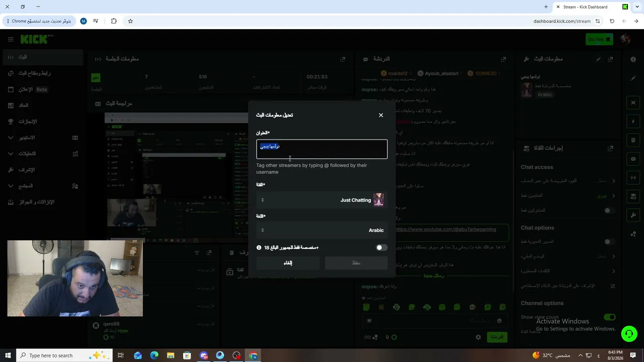The width and height of the screenshot is (644, 362).
Task: Click the Go live button
Action: 599,39
